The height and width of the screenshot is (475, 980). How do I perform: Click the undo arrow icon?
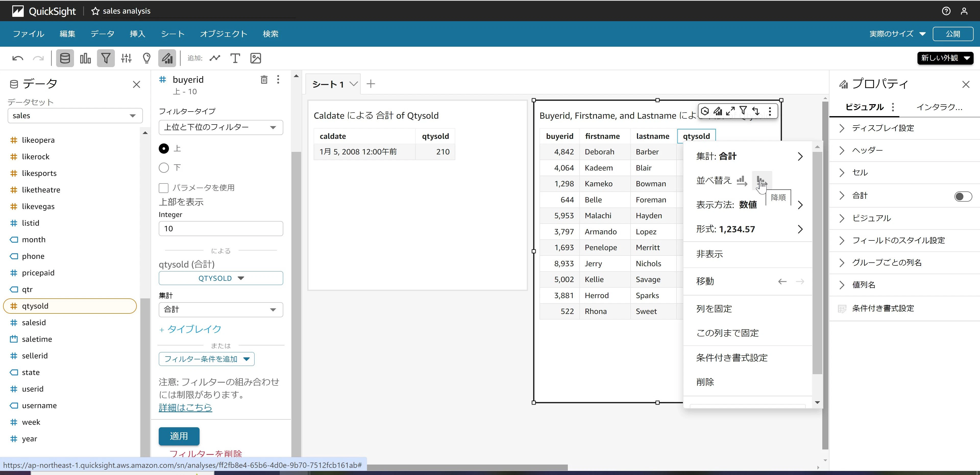18,58
